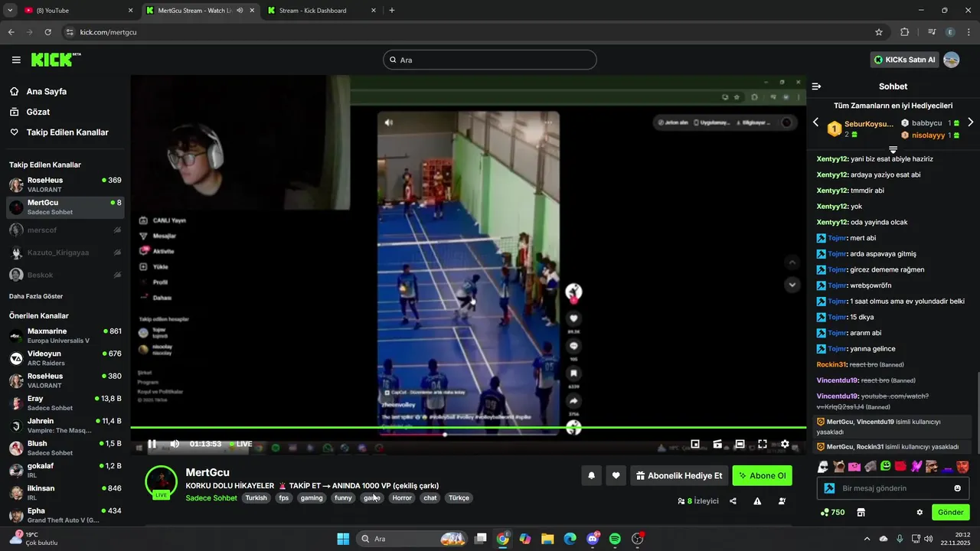
Task: View 750 channel points balance
Action: click(x=832, y=512)
